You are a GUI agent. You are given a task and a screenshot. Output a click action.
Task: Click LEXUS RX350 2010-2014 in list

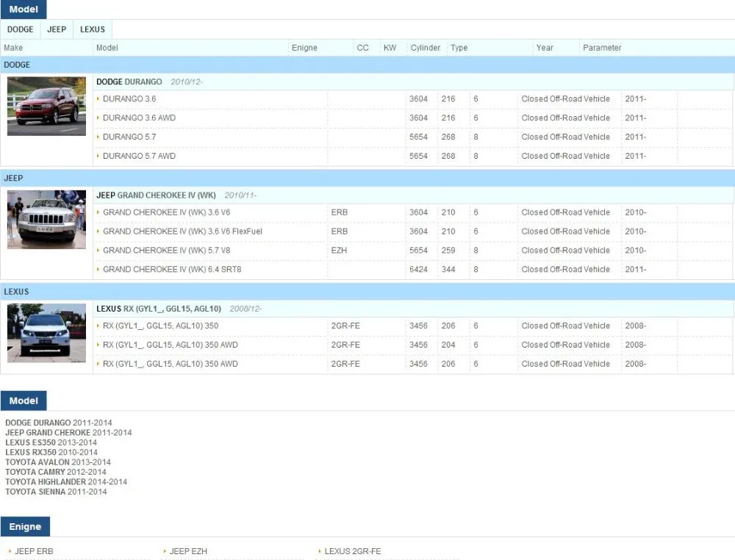(x=51, y=452)
